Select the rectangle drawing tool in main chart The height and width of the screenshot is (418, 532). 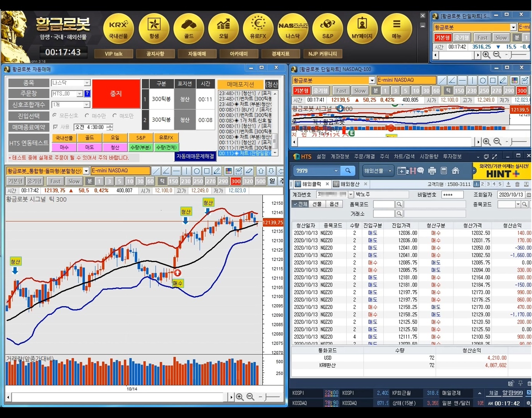tap(207, 171)
